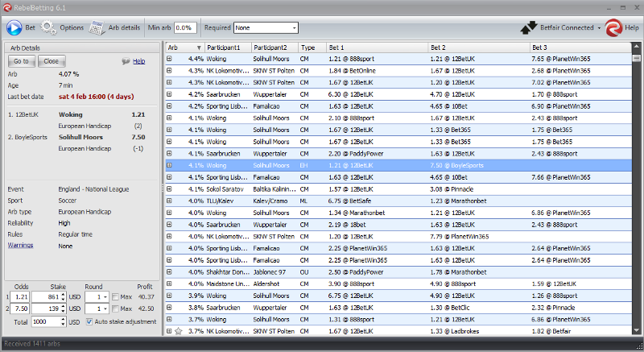Disable Auto stake adjustment checkbox

89,321
